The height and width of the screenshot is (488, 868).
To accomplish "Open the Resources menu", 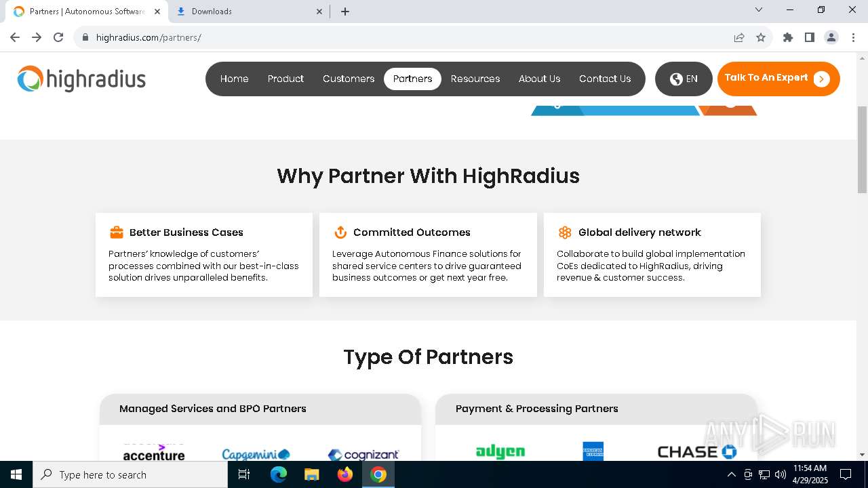I will [x=475, y=79].
